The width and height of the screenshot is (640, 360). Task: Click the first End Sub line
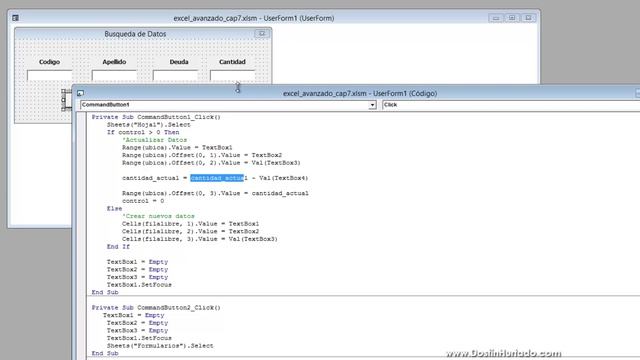click(105, 292)
